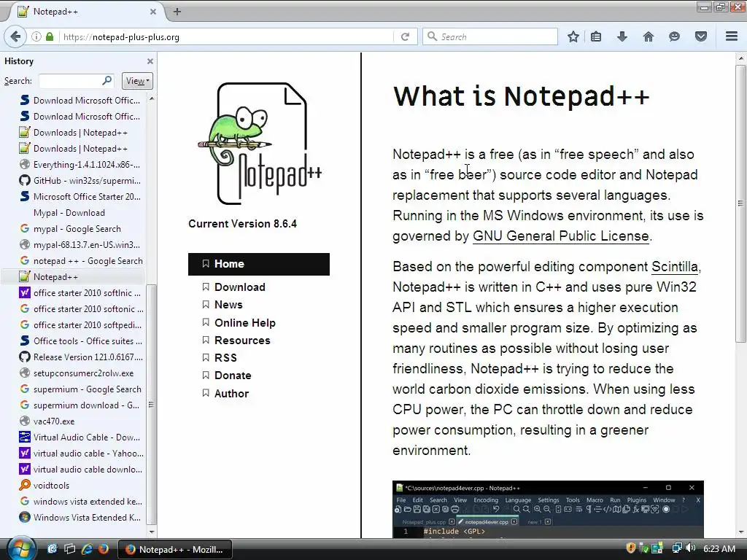
Task: Close the Notepad++ browser tab
Action: pos(153,12)
